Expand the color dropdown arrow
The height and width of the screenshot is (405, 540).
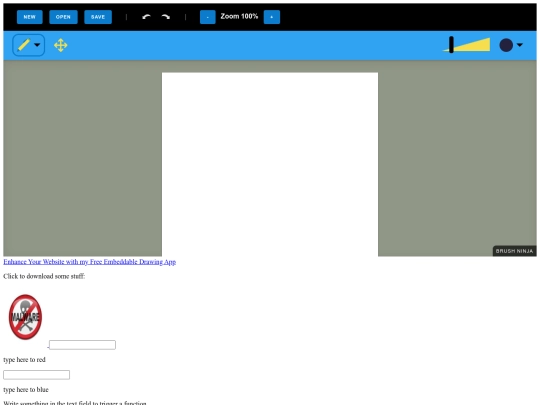[520, 45]
